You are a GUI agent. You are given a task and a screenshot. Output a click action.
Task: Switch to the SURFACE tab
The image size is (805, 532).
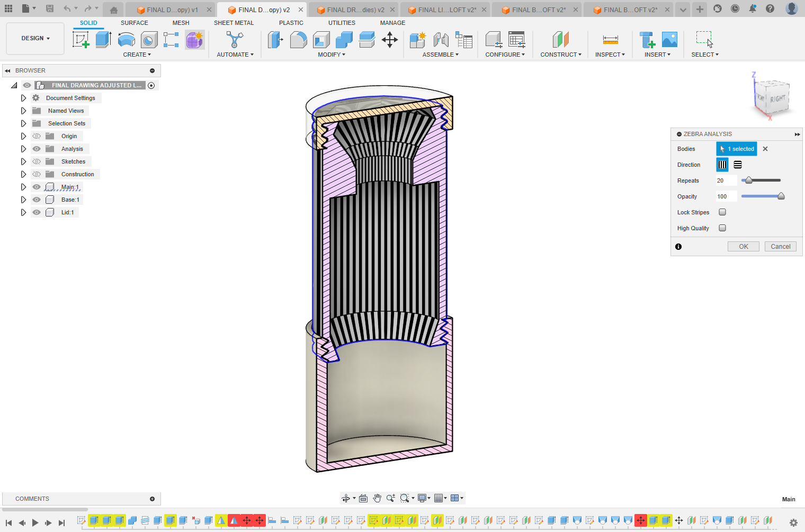point(135,23)
